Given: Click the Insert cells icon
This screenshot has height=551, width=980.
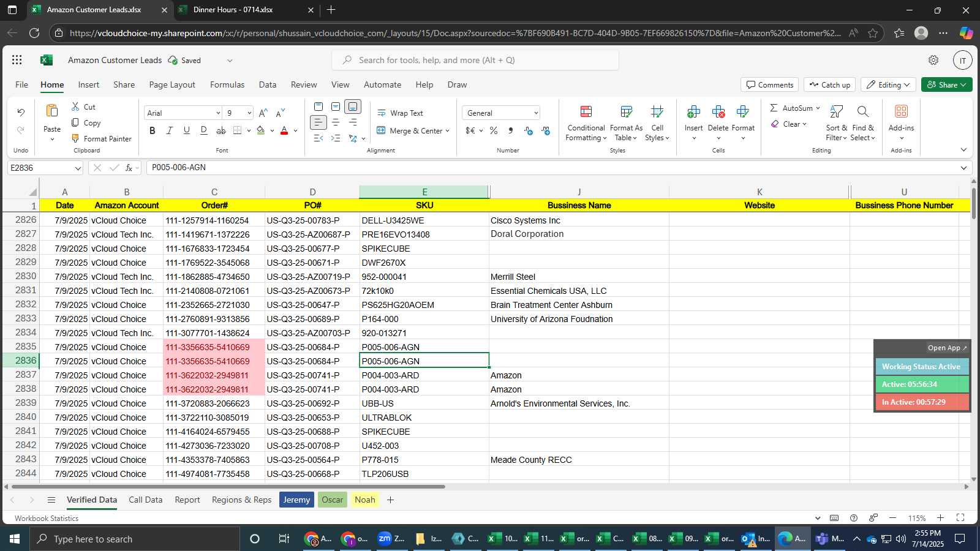Looking at the screenshot, I should click(x=694, y=111).
